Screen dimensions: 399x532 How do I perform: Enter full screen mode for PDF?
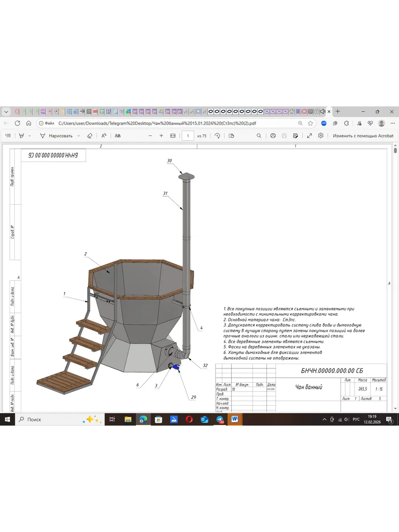coord(309,136)
